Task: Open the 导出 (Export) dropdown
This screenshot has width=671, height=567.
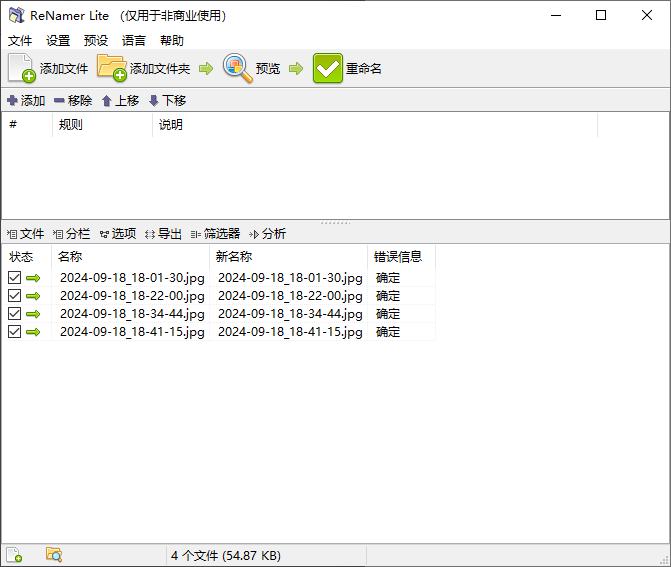Action: pyautogui.click(x=163, y=233)
